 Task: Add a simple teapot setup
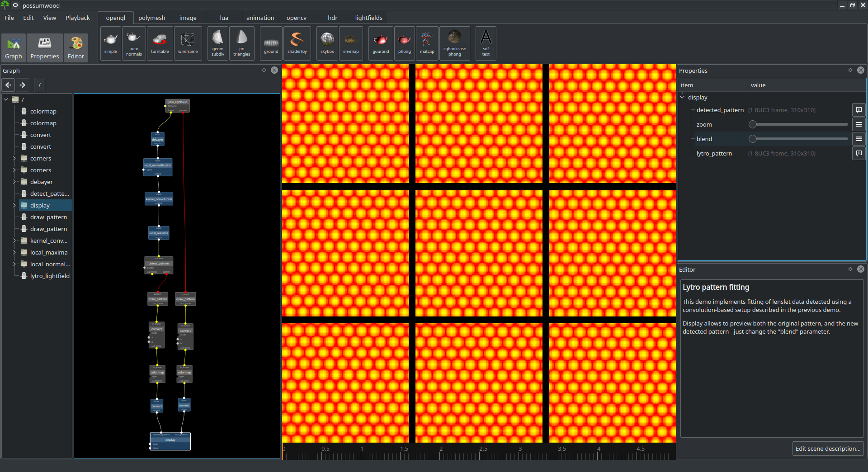click(111, 43)
